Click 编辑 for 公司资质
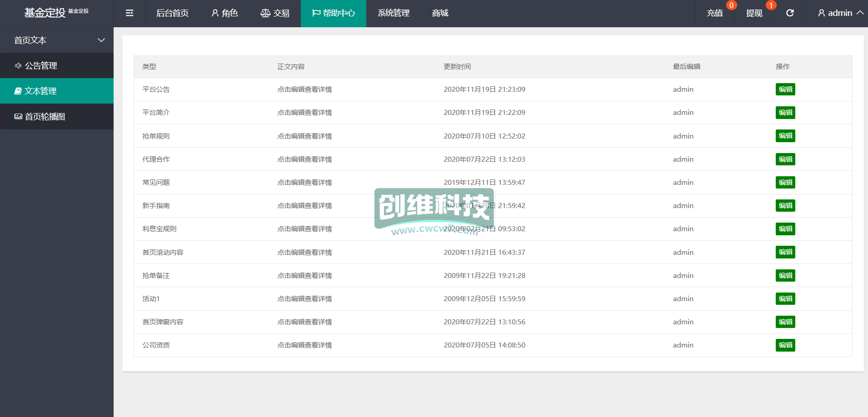The width and height of the screenshot is (868, 417). (x=785, y=345)
